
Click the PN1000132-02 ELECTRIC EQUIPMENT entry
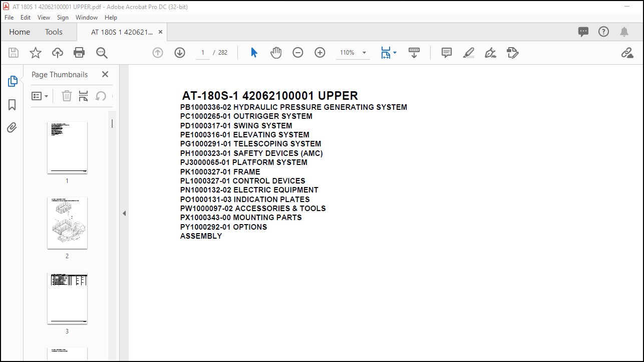click(x=249, y=190)
